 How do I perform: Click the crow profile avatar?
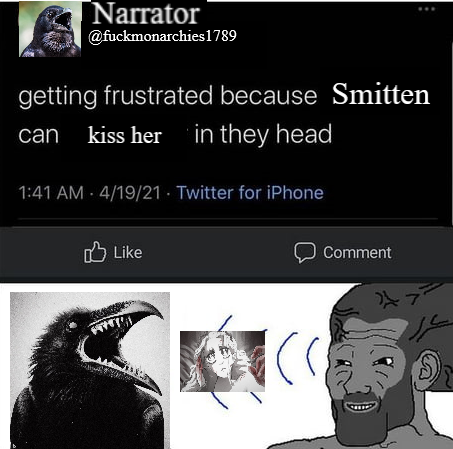[x=50, y=29]
